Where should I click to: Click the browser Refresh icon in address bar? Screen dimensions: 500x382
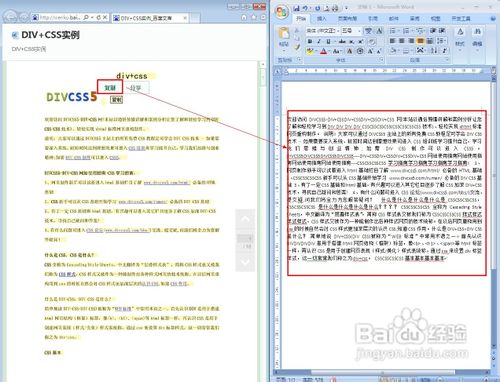[99, 17]
